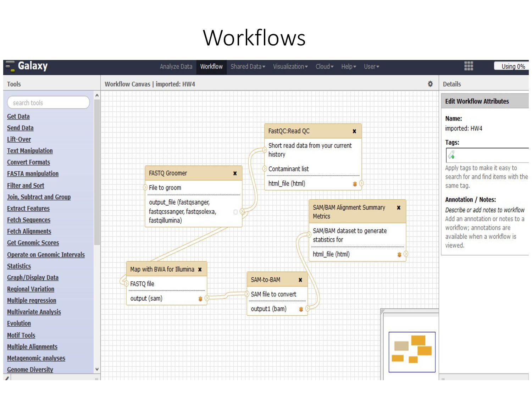
Task: Select the Workflow tab in masthead
Action: point(211,67)
